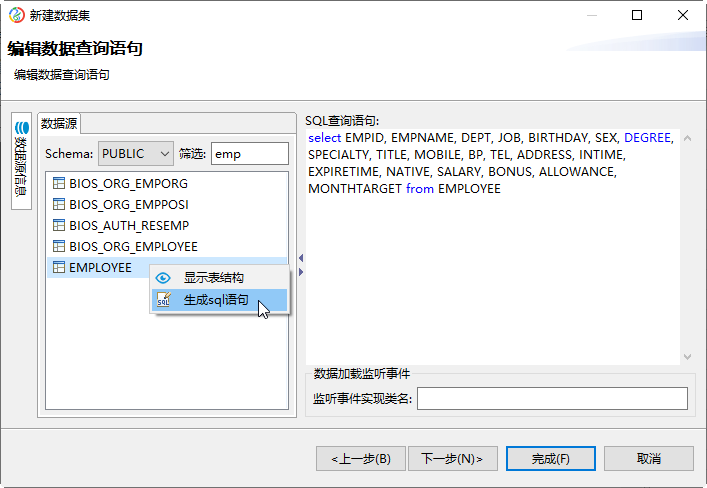Open the Schema PUBLIC dropdown
Image resolution: width=707 pixels, height=488 pixels.
[x=136, y=154]
